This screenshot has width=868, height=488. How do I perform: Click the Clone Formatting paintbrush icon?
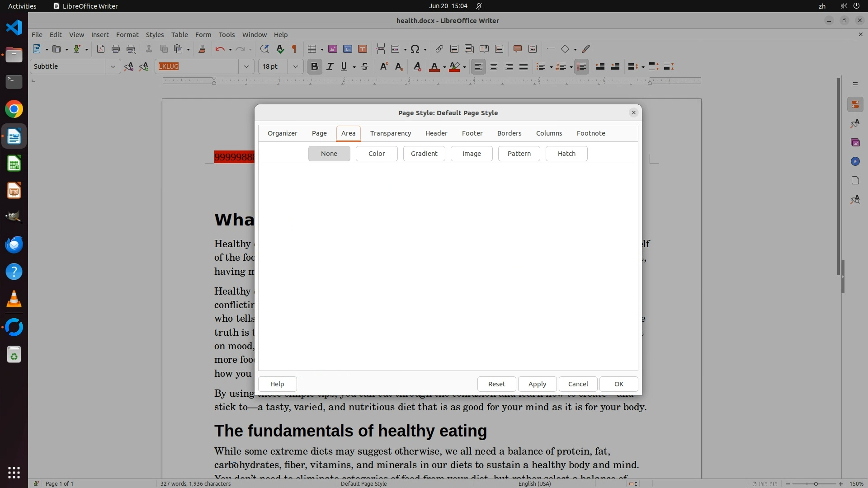[202, 49]
